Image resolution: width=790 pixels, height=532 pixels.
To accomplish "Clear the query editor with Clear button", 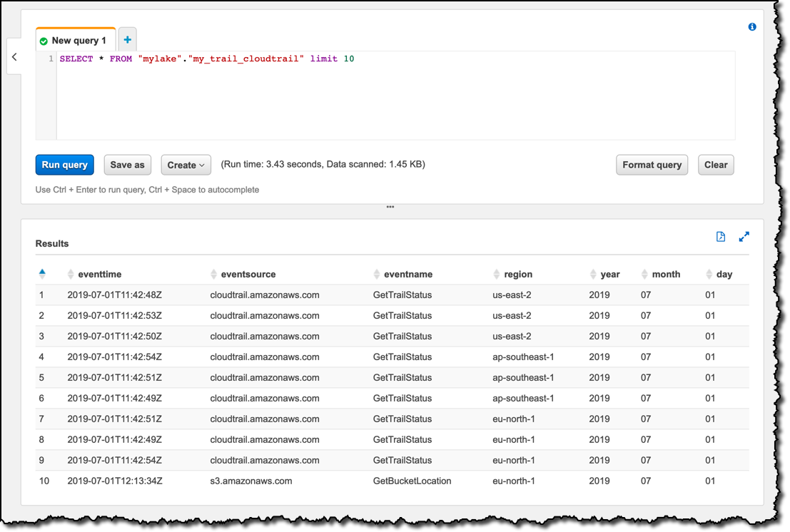I will (x=716, y=165).
